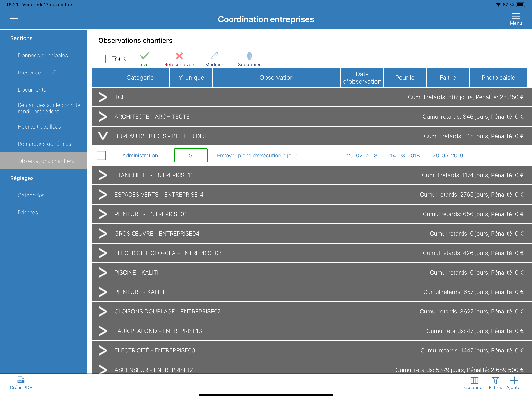Viewport: 532px width, 399px height.
Task: Expand the ETANCHÉÏTÉ - ENTREPRISE11 group
Action: (x=311, y=175)
